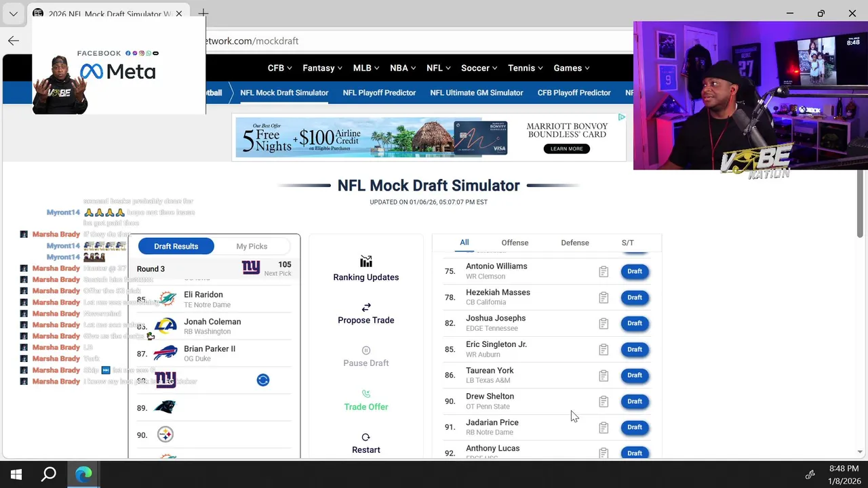The height and width of the screenshot is (488, 868).
Task: Open clipboard icon for Taurean York
Action: pos(604,375)
